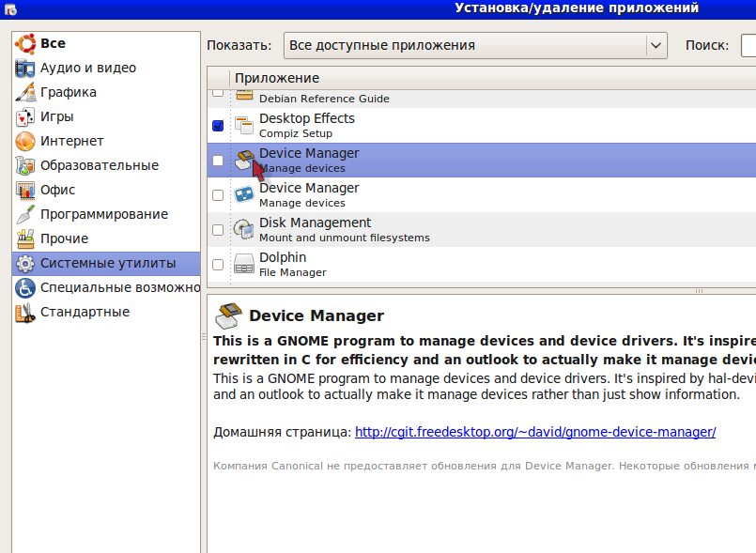The width and height of the screenshot is (756, 553).
Task: Click the Desktop Effects Compiz icon
Action: click(x=244, y=125)
